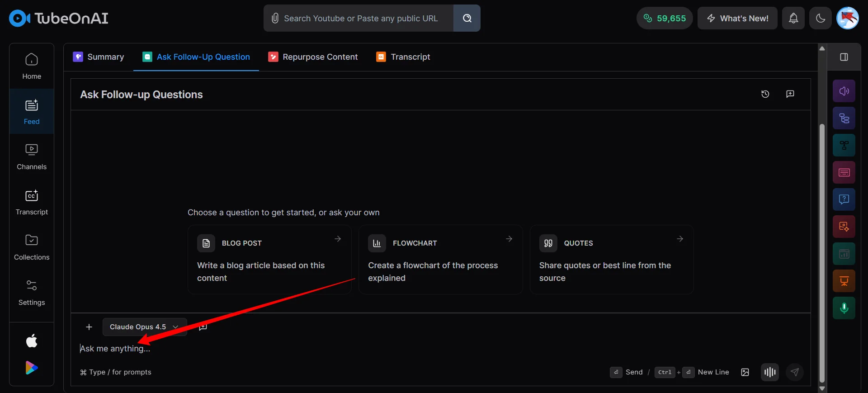Click the scrollbar up arrow
Image resolution: width=868 pixels, height=393 pixels.
(822, 48)
